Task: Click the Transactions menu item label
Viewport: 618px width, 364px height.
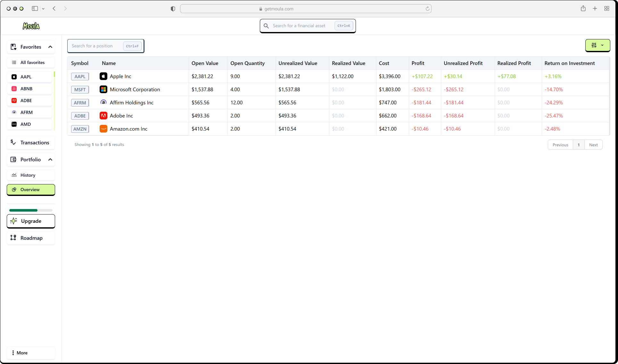Action: tap(35, 142)
